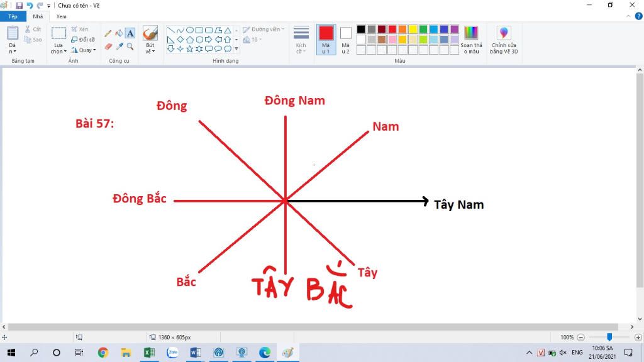The image size is (644, 362).
Task: Select the Eraser tool
Action: click(x=108, y=47)
